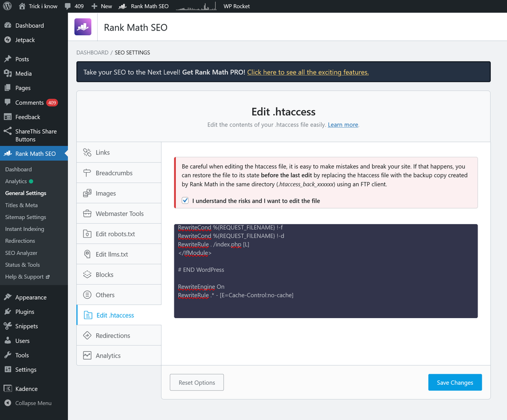
Task: Click the RewriteEngine On line
Action: (x=201, y=287)
